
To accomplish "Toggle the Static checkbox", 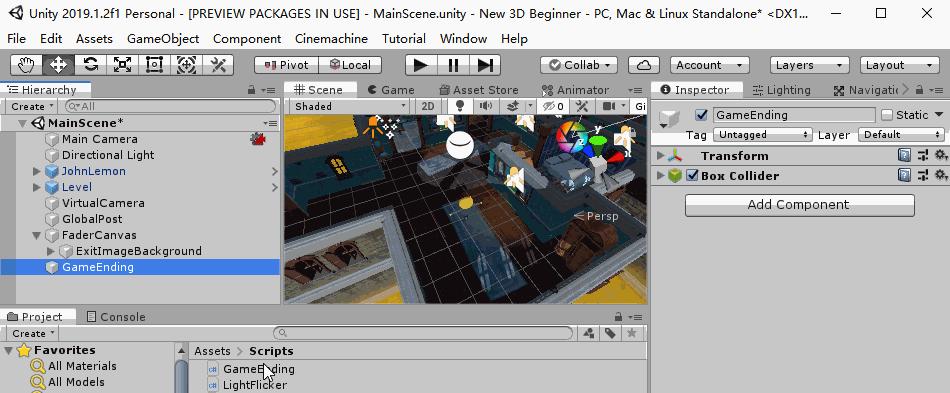I will pyautogui.click(x=887, y=114).
